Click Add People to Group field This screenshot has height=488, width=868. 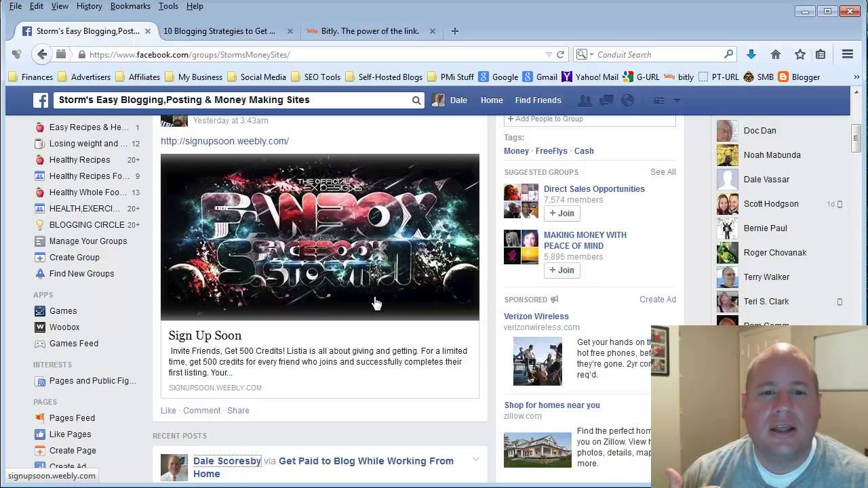pyautogui.click(x=590, y=119)
